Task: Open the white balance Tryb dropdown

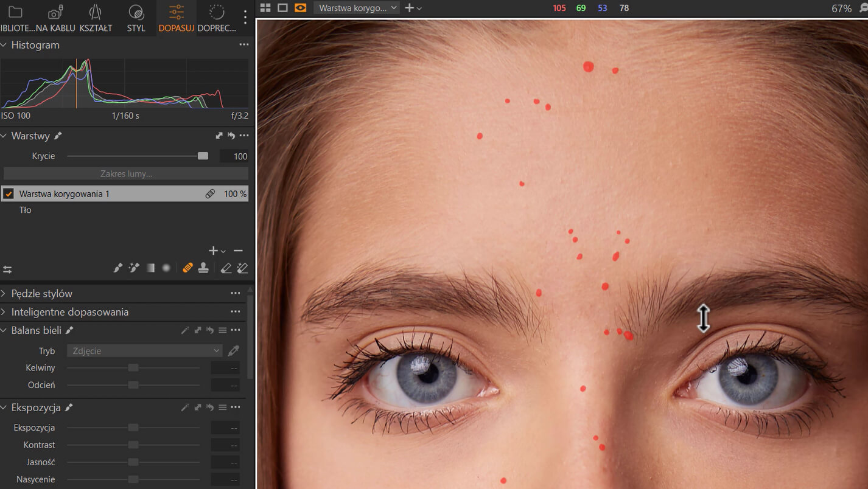Action: coord(145,351)
